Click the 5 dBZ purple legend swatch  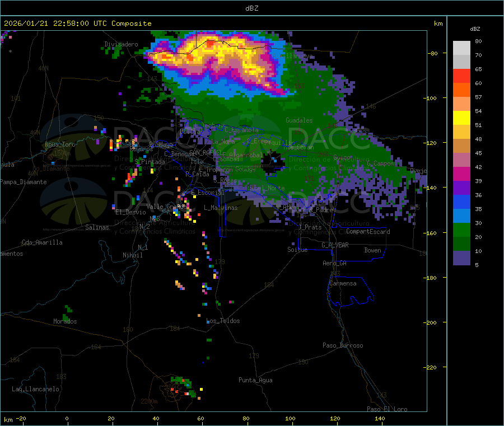461,258
